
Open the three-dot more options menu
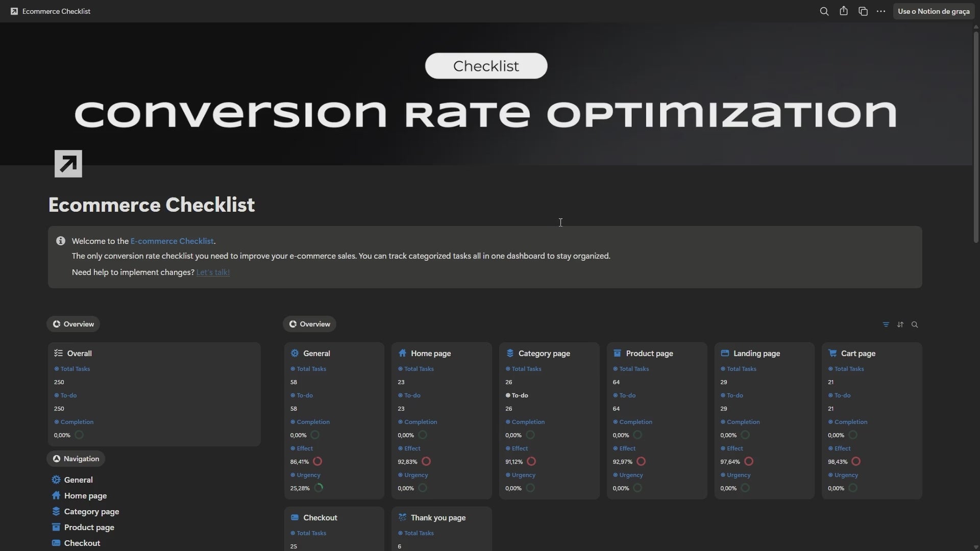(881, 11)
